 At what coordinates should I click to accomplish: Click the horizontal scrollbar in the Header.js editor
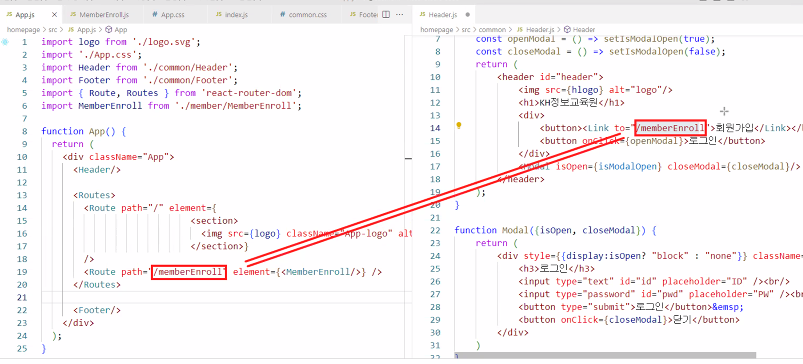click(x=605, y=355)
